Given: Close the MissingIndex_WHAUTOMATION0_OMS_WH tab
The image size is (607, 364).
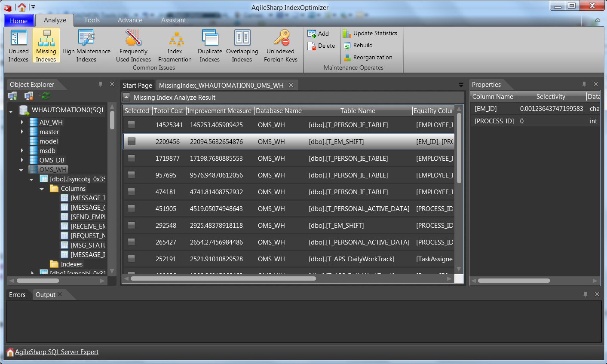Looking at the screenshot, I should pyautogui.click(x=291, y=85).
